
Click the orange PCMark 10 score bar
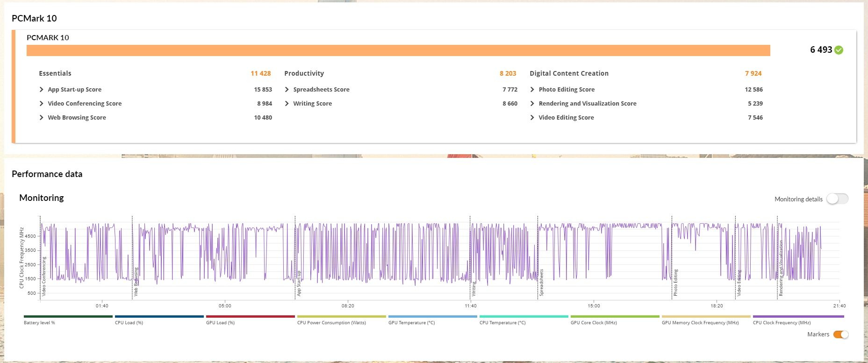[x=398, y=50]
